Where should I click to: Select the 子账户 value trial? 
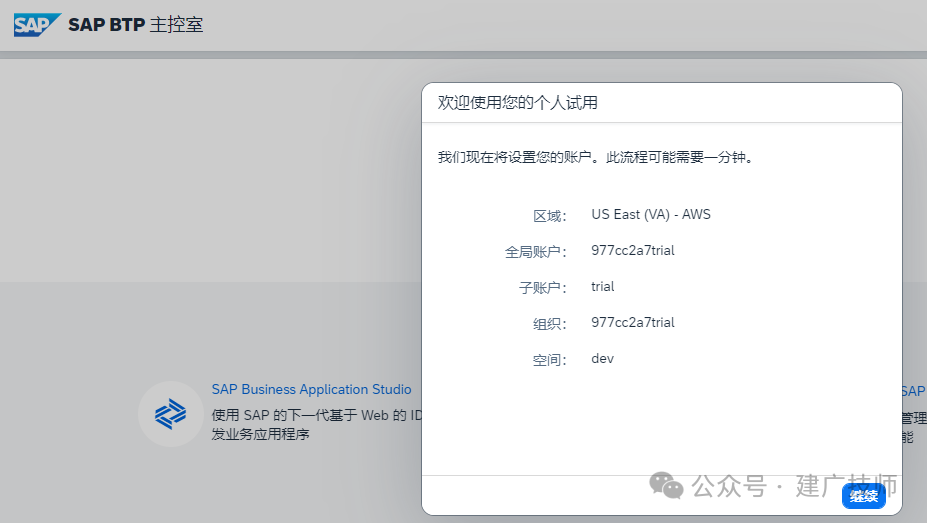coord(602,287)
